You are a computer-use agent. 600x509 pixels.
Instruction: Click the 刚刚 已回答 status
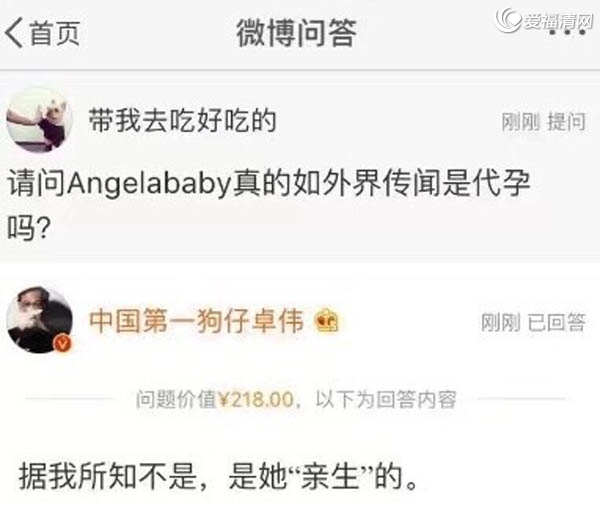click(533, 322)
